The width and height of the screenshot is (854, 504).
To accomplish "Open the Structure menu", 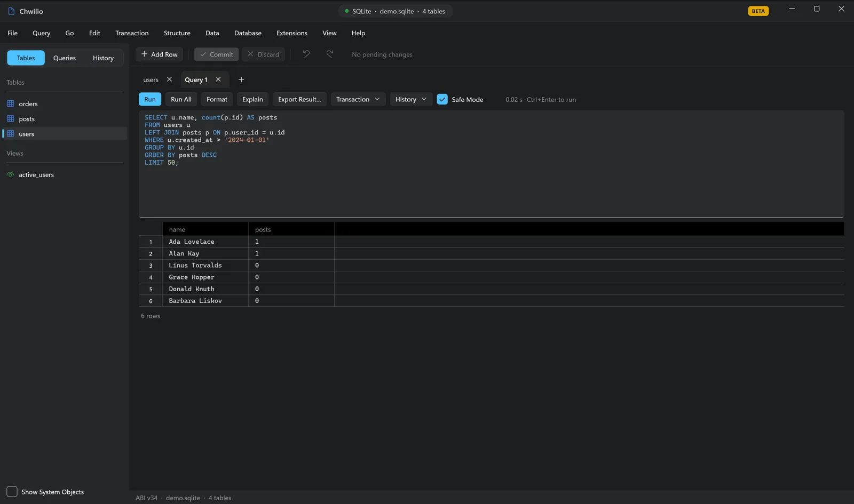I will [177, 33].
